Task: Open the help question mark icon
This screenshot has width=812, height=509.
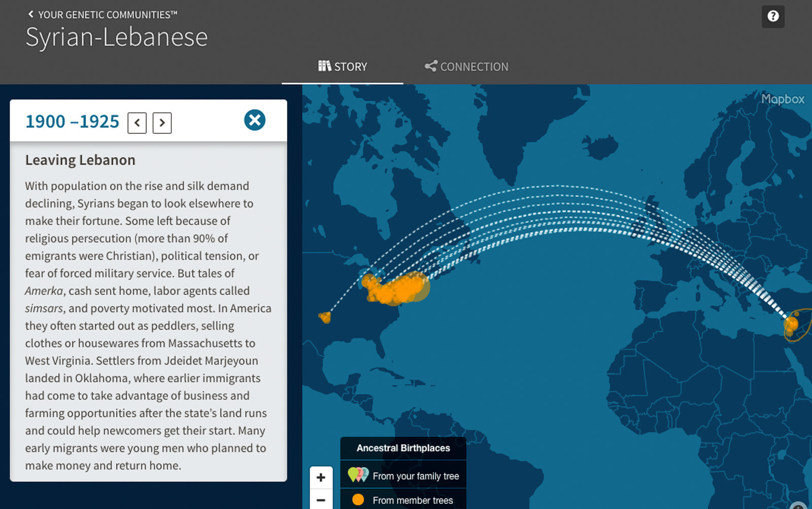Action: (x=772, y=17)
